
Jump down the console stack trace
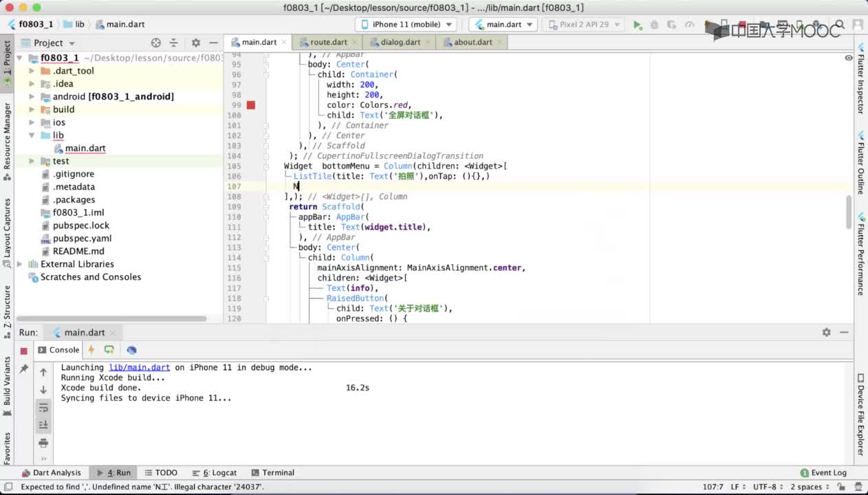(x=43, y=390)
